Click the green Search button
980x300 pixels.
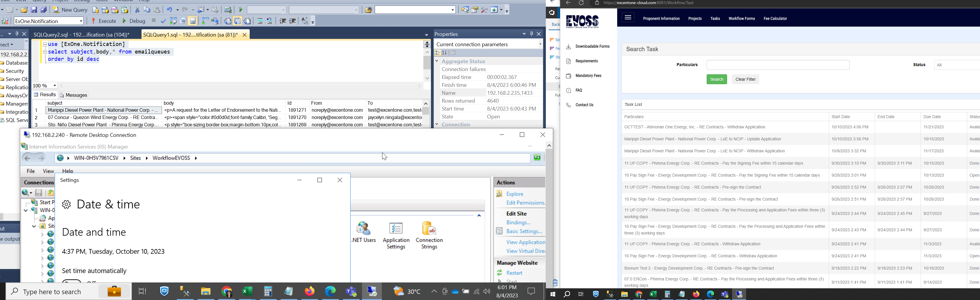716,80
